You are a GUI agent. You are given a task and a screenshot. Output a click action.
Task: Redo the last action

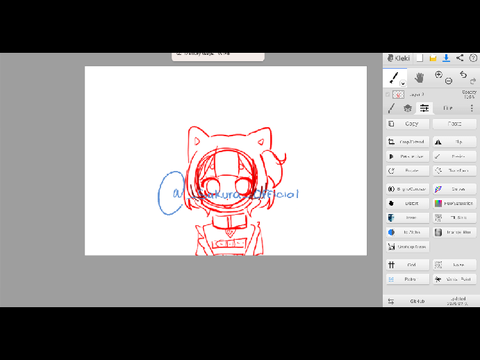[473, 81]
